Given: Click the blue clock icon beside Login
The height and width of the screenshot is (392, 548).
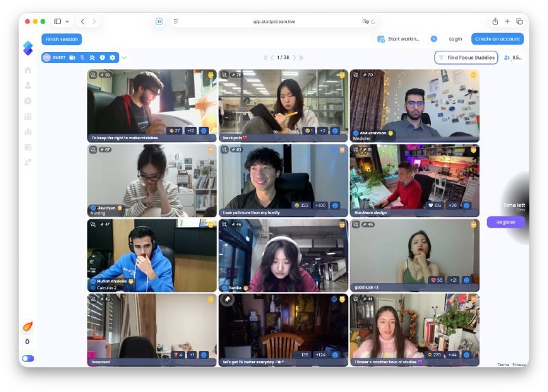Looking at the screenshot, I should [434, 39].
